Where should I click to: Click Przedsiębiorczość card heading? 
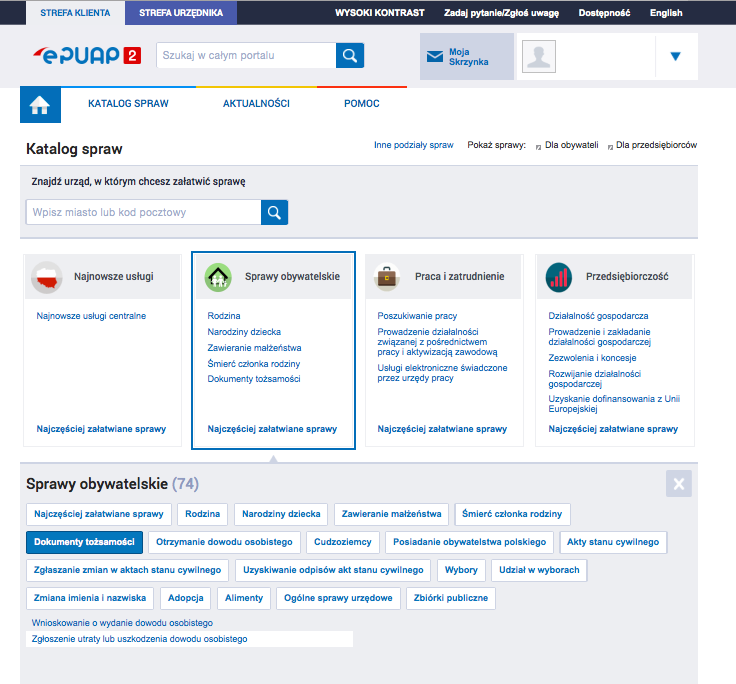pyautogui.click(x=627, y=277)
